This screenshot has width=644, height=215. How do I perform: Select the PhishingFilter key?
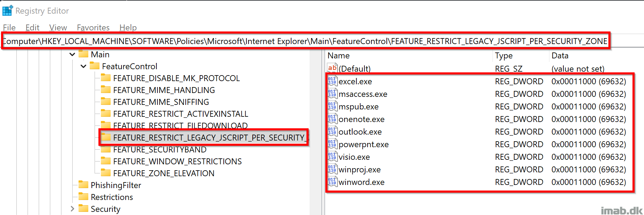point(116,185)
